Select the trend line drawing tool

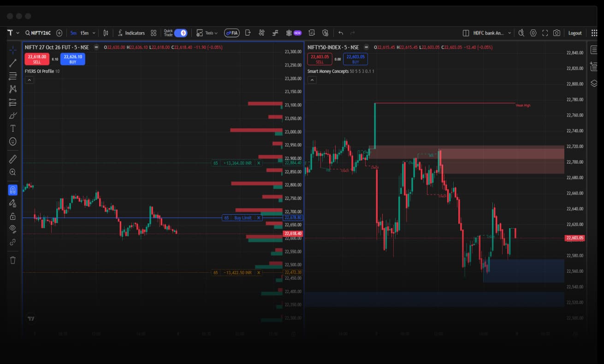click(x=13, y=63)
